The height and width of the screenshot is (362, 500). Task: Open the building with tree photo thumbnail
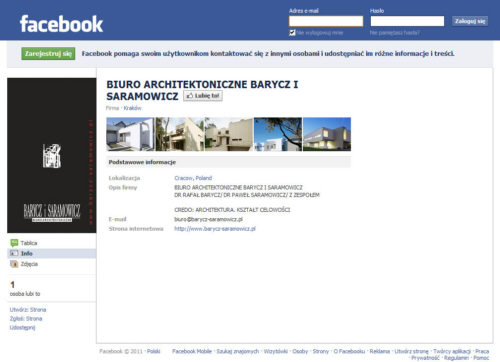pos(278,134)
